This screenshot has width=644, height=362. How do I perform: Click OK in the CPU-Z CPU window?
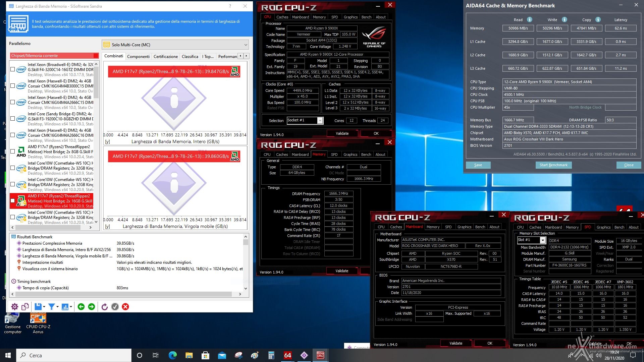pyautogui.click(x=376, y=133)
